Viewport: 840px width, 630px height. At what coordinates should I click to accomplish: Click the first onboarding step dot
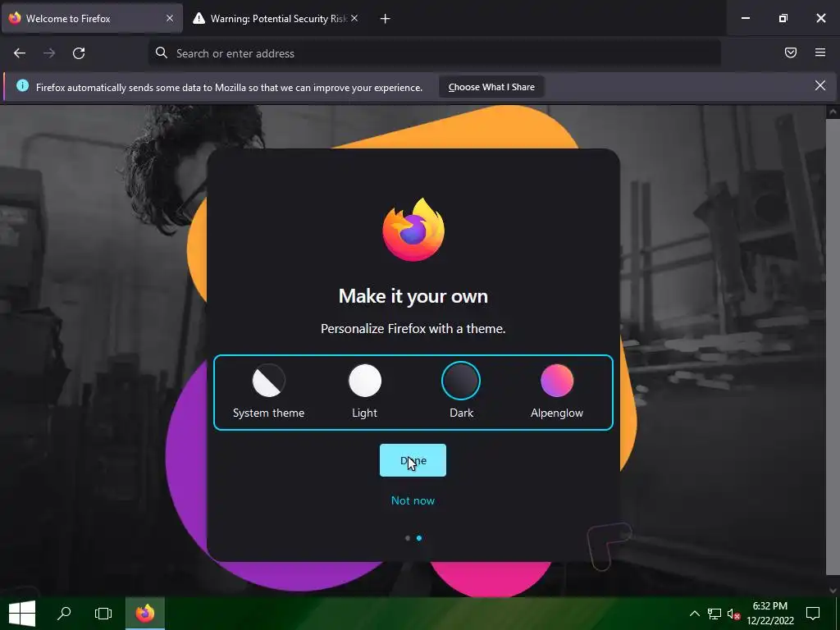pos(408,538)
